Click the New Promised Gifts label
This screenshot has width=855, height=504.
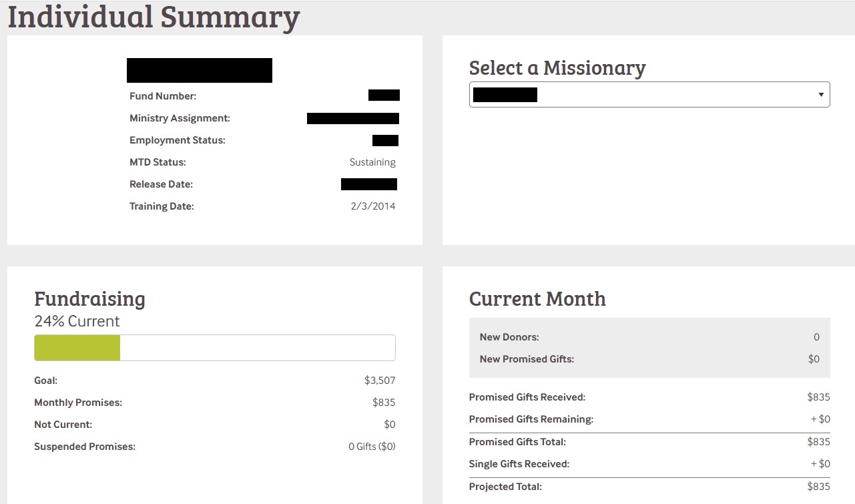[527, 359]
